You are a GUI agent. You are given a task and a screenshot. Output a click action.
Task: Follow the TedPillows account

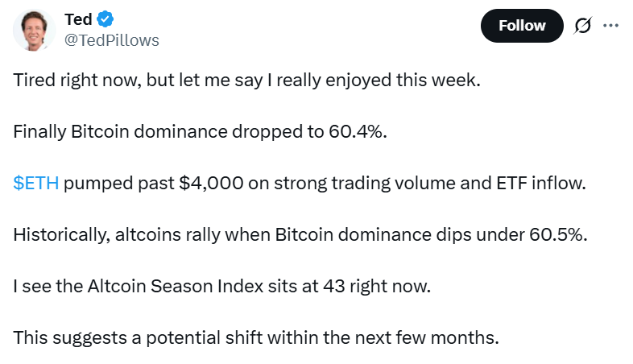pos(522,26)
